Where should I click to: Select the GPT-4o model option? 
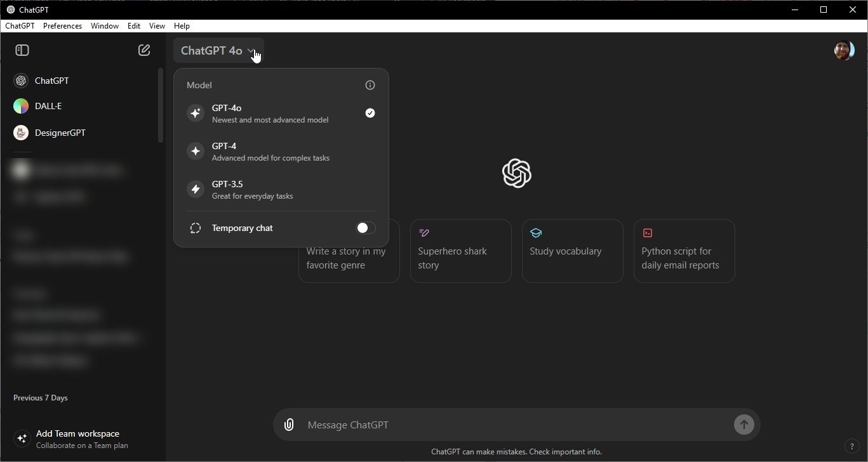(x=281, y=114)
